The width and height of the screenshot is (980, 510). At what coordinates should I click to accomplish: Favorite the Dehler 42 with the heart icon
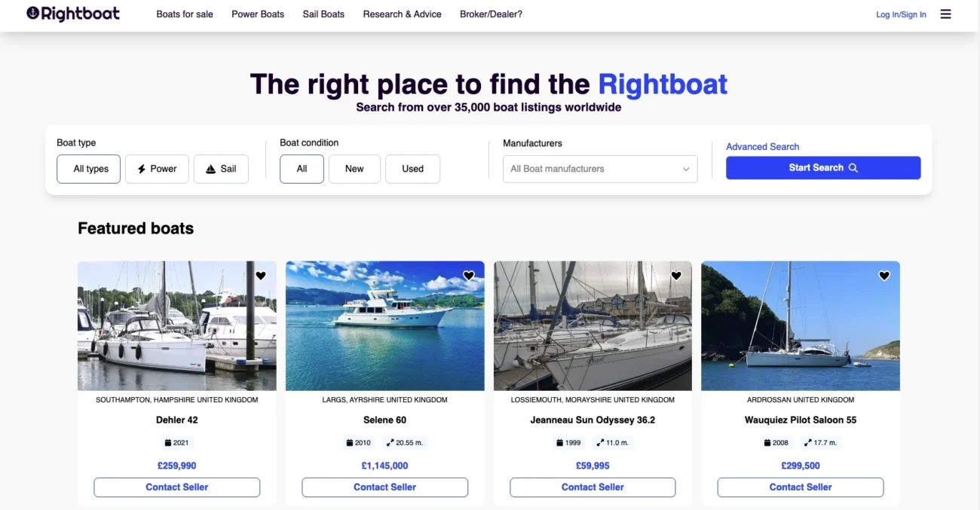pos(261,276)
